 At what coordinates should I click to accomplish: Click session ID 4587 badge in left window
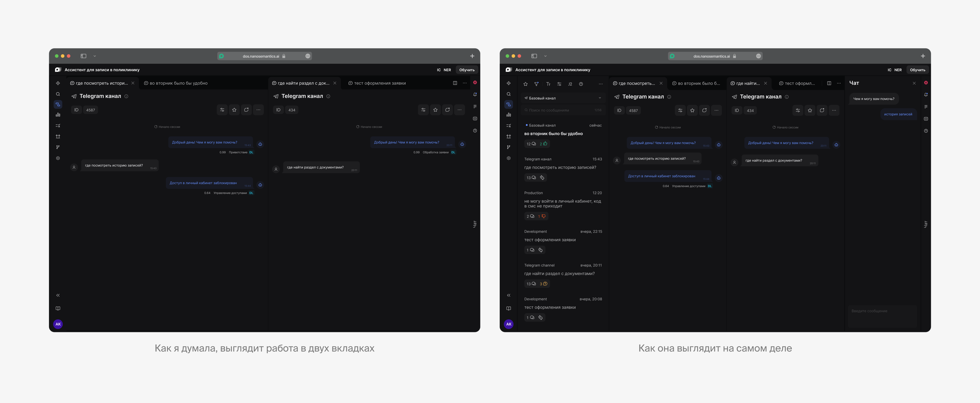pos(91,110)
